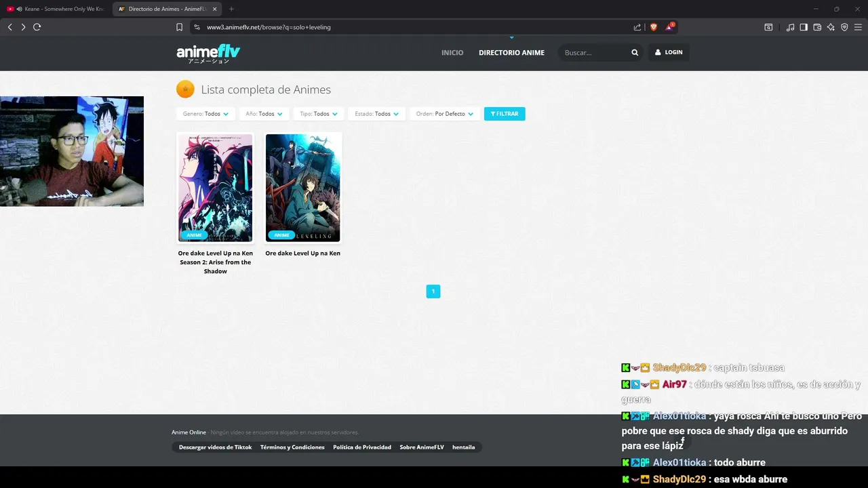Open the Ore dake Level Up na Ken poster
The height and width of the screenshot is (488, 868).
coord(303,188)
